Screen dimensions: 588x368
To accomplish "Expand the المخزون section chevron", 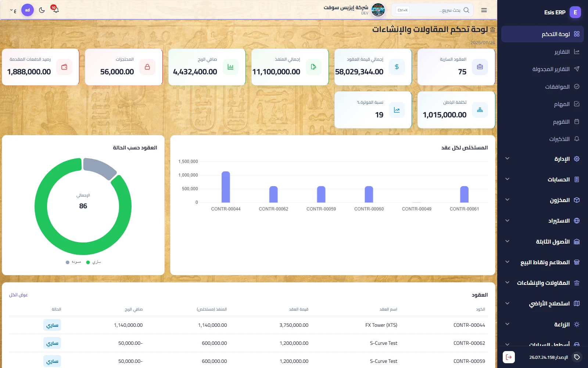I will coord(508,200).
